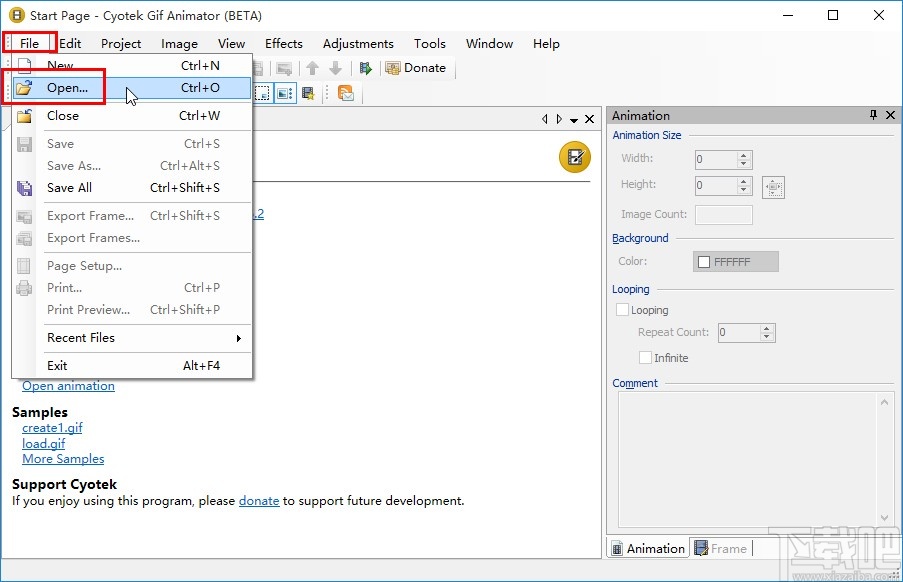Click the Export Frame... menu entry

click(x=131, y=216)
